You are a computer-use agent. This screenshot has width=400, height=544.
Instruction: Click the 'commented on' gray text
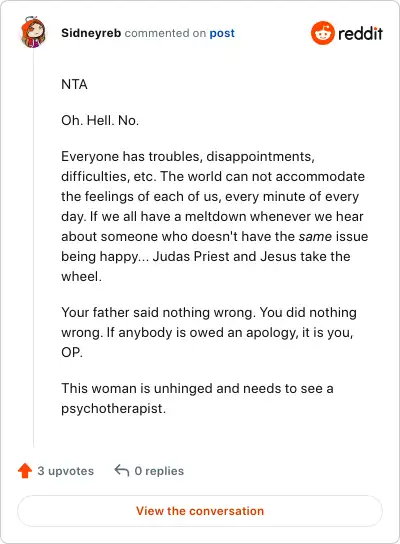(x=165, y=33)
